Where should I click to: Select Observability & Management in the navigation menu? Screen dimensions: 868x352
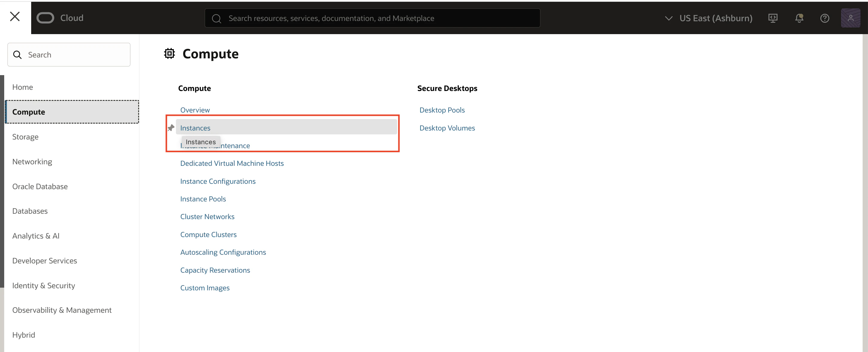(62, 310)
